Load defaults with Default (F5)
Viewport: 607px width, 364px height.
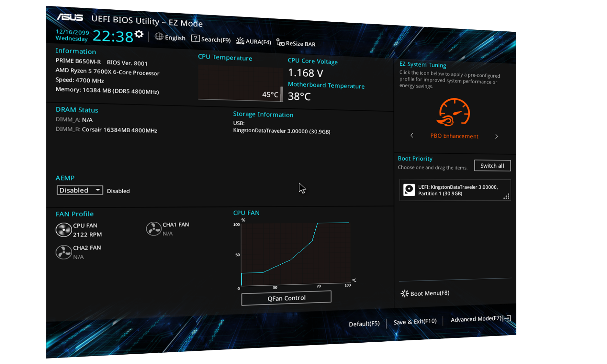(364, 324)
